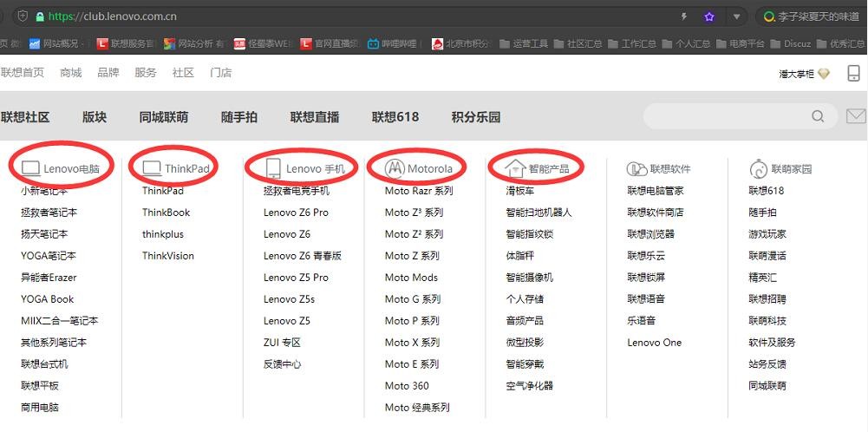Image resolution: width=868 pixels, height=432 pixels.
Task: Open the 哔哩哔哩 bookmark
Action: pos(394,43)
